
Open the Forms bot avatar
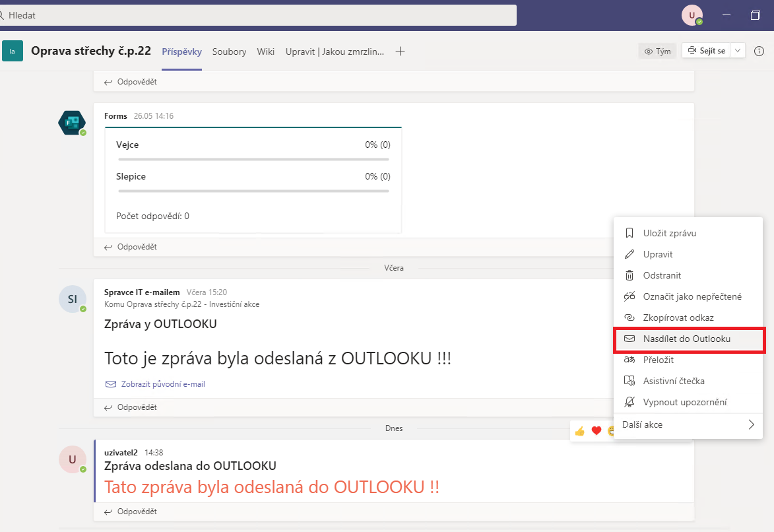72,123
